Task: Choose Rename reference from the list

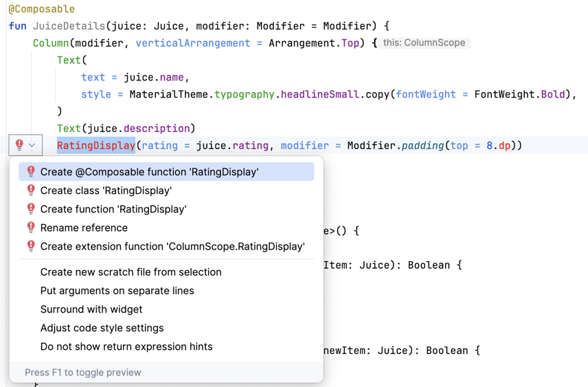Action: [x=84, y=228]
